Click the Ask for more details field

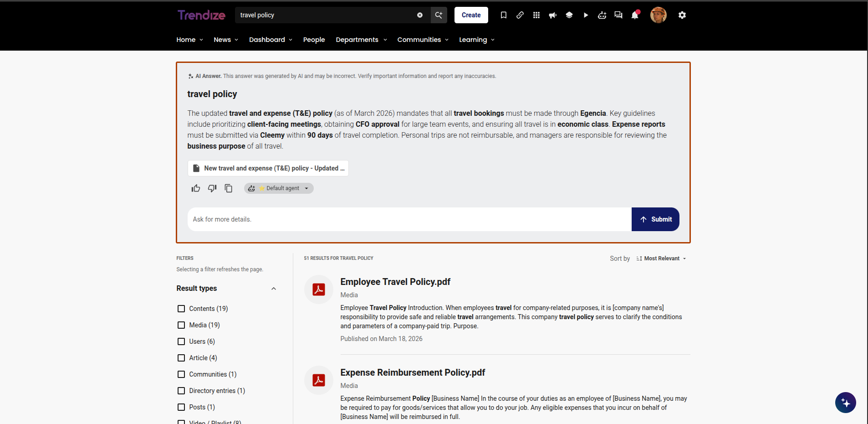(x=409, y=219)
